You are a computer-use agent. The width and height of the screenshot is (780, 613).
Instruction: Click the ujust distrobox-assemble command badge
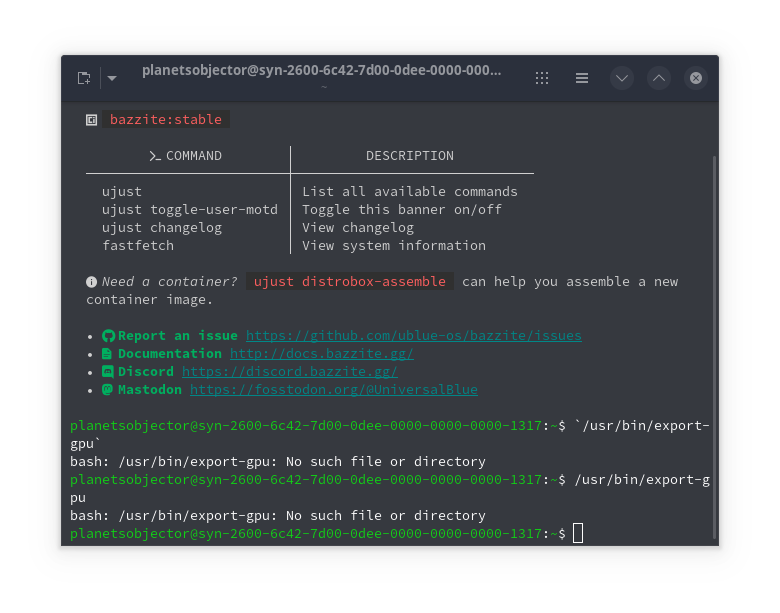tap(350, 282)
